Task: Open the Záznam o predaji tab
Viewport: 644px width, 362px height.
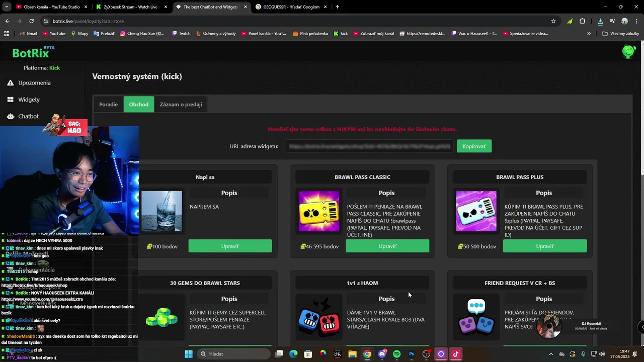Action: tap(181, 104)
